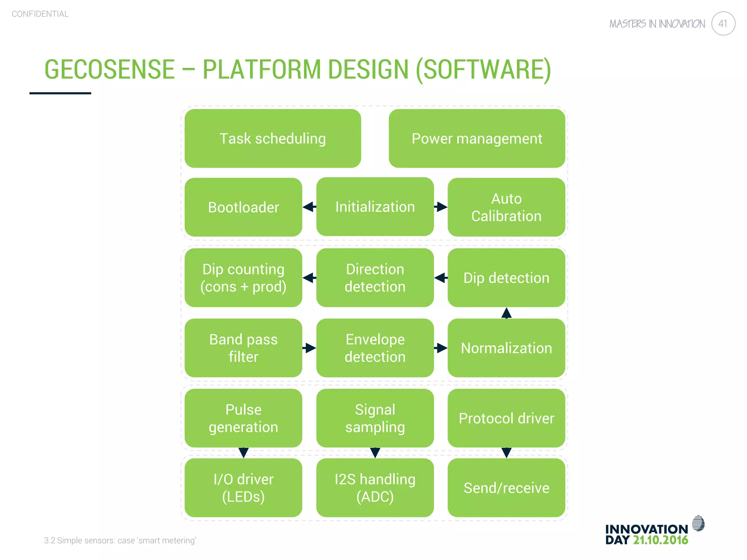Select the Normalization block
This screenshot has width=747, height=560.
pos(506,348)
